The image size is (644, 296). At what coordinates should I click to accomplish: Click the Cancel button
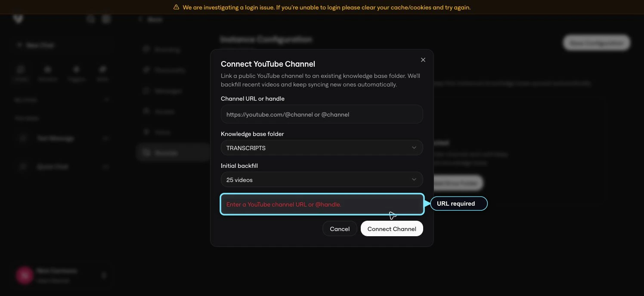click(x=340, y=229)
